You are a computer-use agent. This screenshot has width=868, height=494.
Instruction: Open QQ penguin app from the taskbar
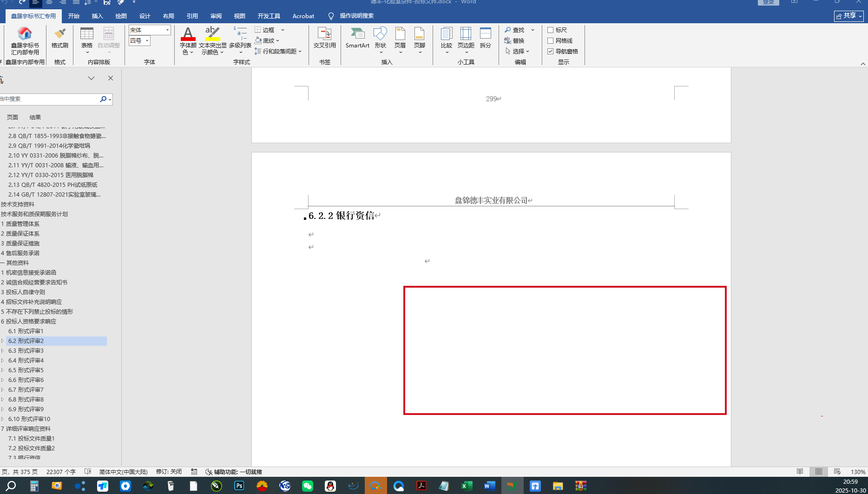click(330, 486)
